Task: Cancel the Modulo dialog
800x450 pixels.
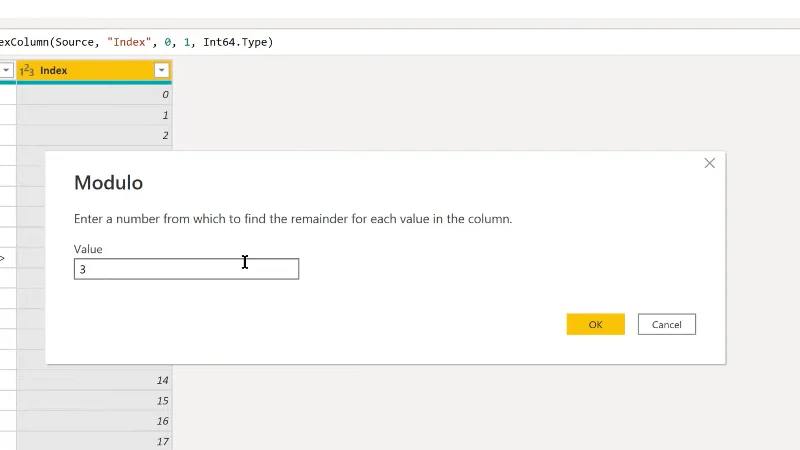Action: 666,324
